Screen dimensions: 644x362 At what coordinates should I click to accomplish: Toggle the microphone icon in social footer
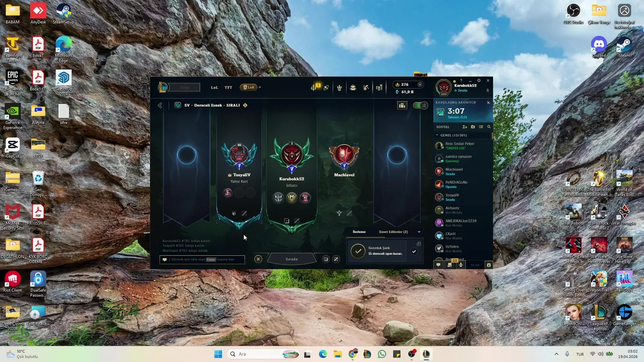point(461,264)
